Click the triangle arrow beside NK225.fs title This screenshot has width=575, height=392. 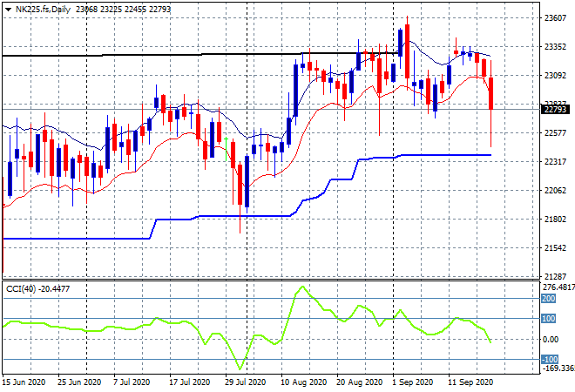click(8, 10)
